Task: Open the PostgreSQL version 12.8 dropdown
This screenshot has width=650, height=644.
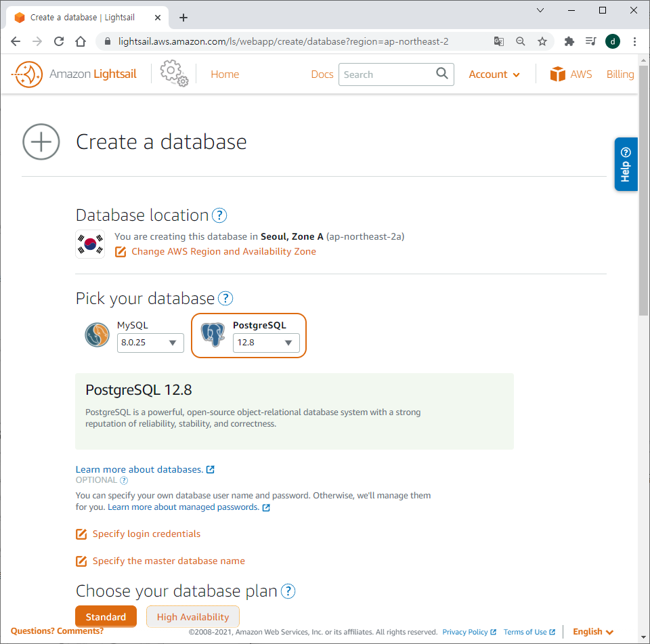Action: pos(266,343)
